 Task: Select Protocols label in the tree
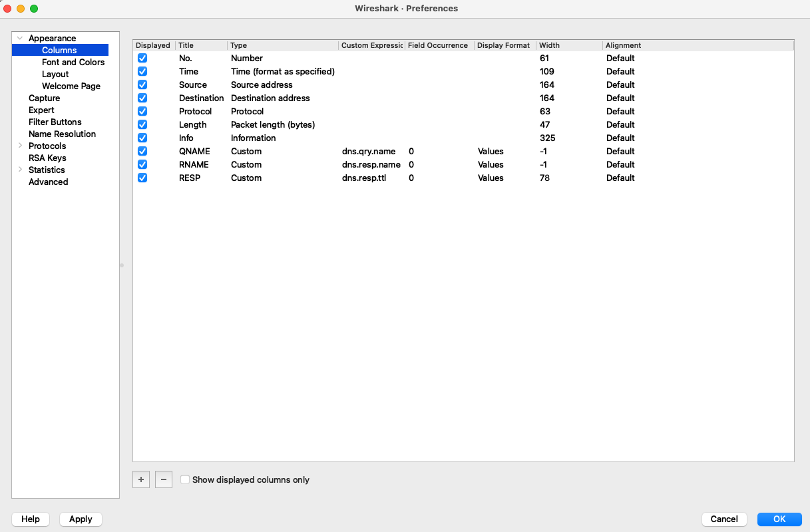[47, 146]
